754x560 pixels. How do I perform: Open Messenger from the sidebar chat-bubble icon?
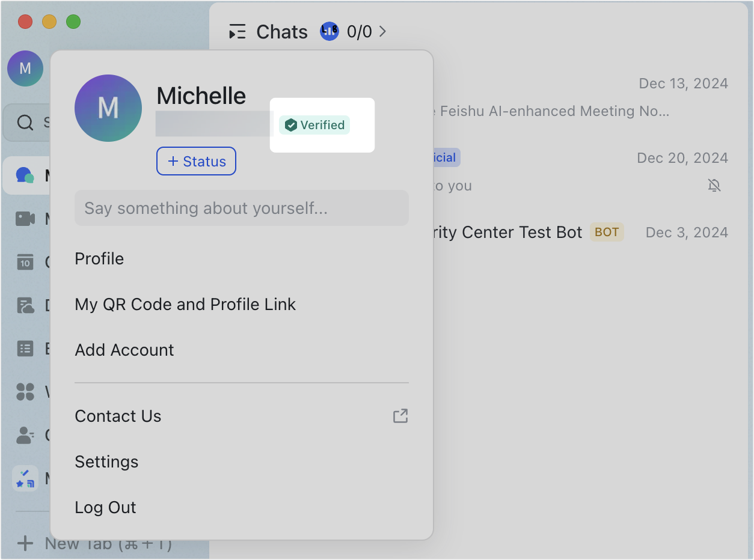tap(25, 175)
